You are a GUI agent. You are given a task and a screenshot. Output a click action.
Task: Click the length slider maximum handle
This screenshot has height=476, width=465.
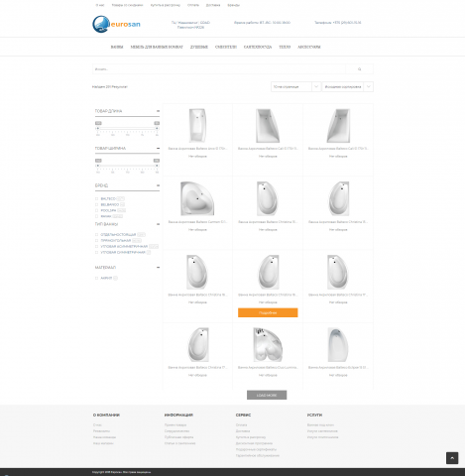[157, 128]
